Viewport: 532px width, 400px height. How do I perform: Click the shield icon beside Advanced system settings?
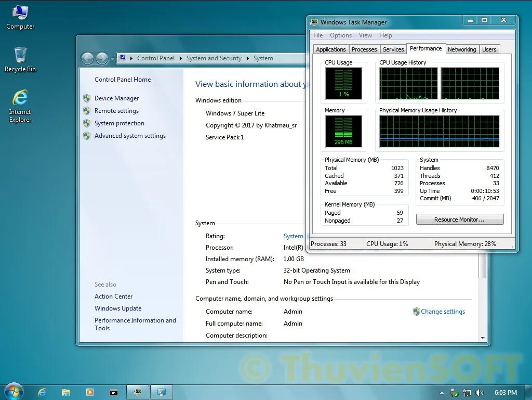[87, 136]
